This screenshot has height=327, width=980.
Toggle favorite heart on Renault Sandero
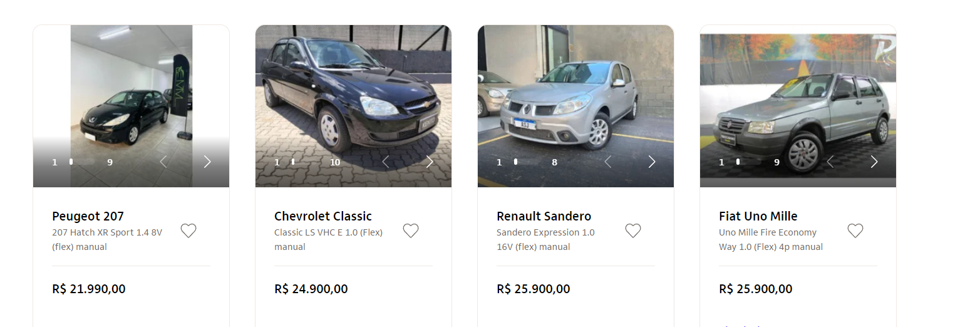click(633, 231)
